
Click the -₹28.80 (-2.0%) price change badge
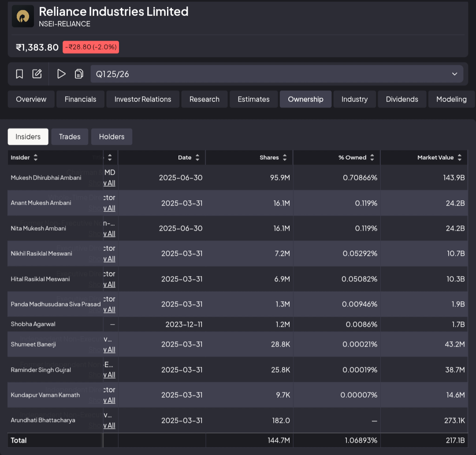(91, 47)
